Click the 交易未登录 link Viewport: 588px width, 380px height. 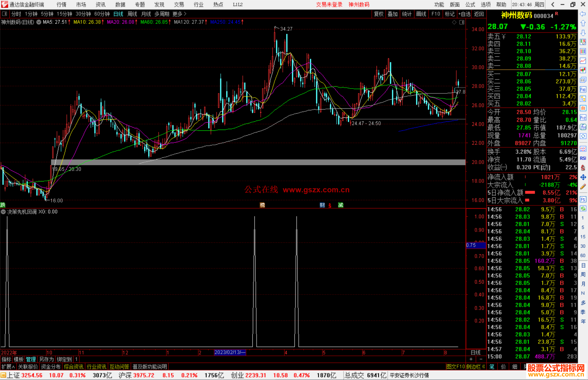(x=329, y=5)
